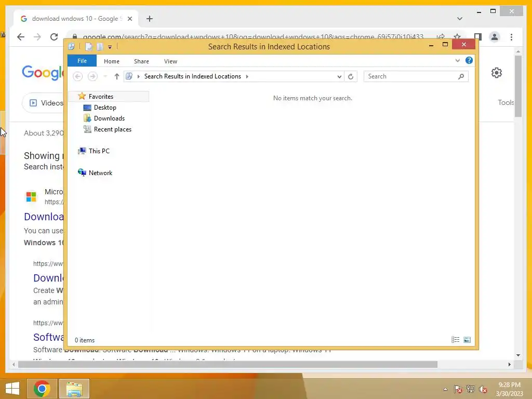Close the download wndows 10 Chrome tab
Screen dimensions: 532x399
[129, 19]
